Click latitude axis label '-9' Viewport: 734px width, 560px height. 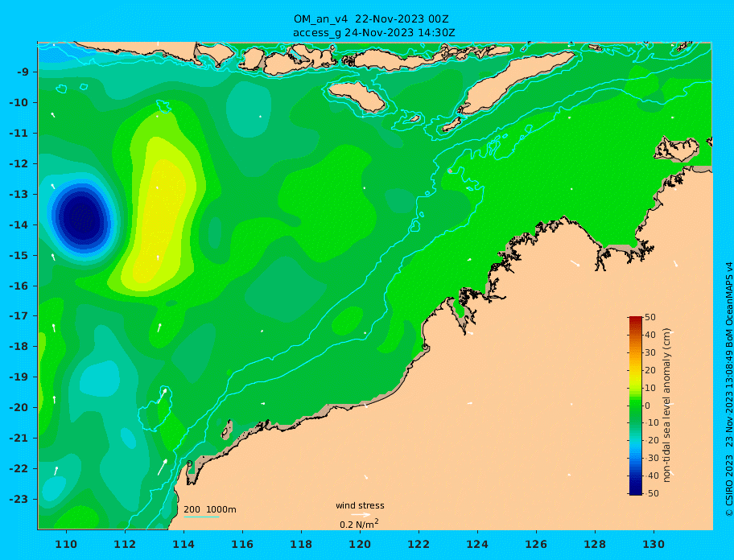coord(23,72)
